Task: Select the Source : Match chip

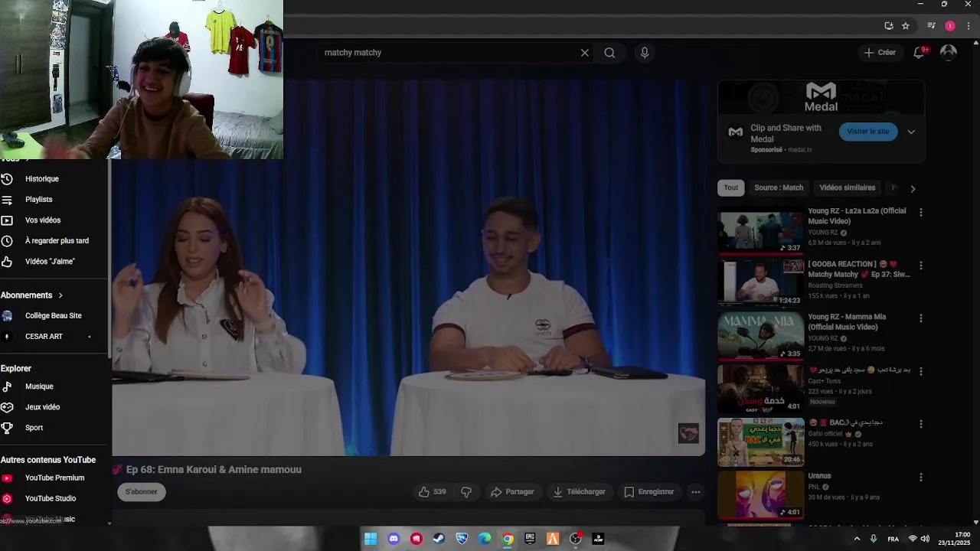Action: (779, 188)
